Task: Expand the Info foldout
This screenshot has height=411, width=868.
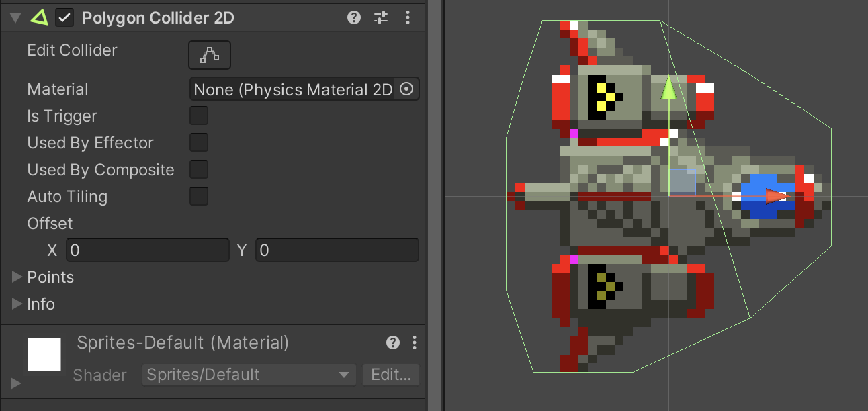Action: coord(17,304)
